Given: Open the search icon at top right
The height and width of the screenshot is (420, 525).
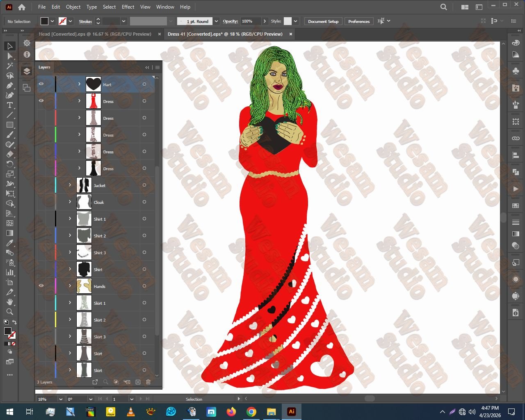Looking at the screenshot, I should pos(444,7).
